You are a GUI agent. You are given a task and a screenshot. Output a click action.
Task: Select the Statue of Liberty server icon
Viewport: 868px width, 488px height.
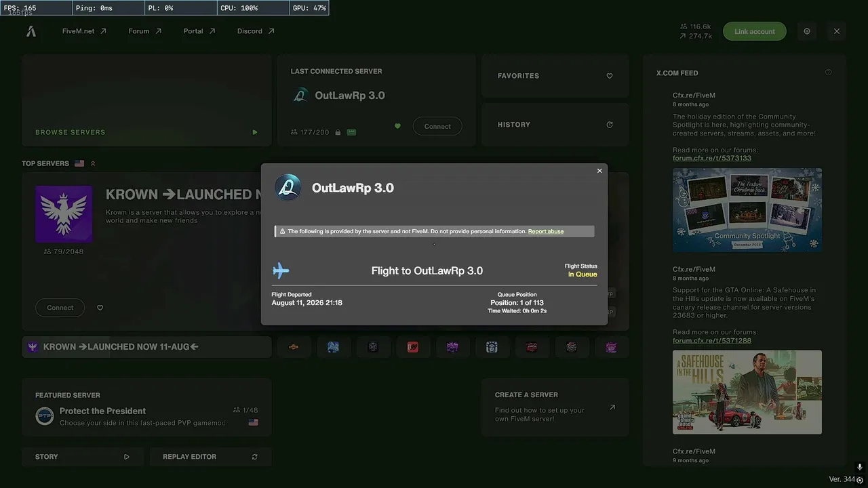click(492, 347)
